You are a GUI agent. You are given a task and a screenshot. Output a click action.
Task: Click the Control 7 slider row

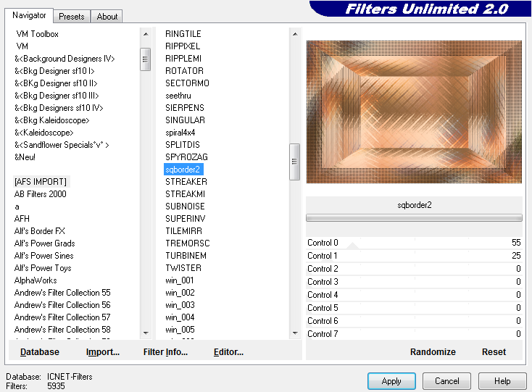[x=414, y=334]
